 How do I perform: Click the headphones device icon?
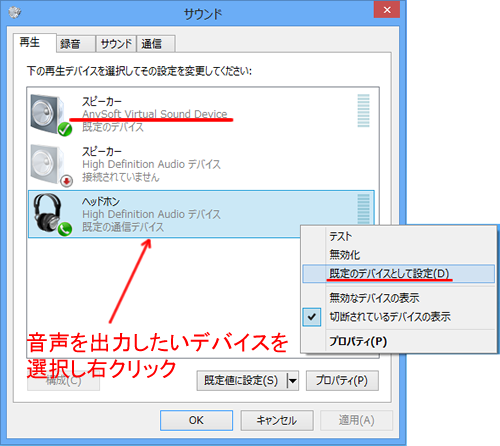48,213
